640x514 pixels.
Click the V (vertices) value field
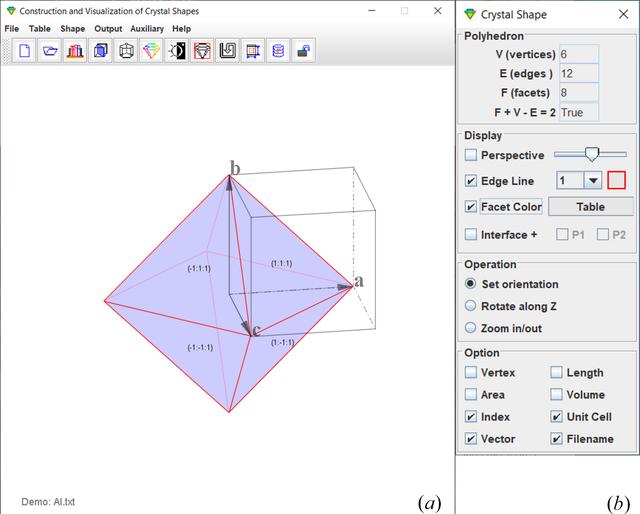[579, 54]
